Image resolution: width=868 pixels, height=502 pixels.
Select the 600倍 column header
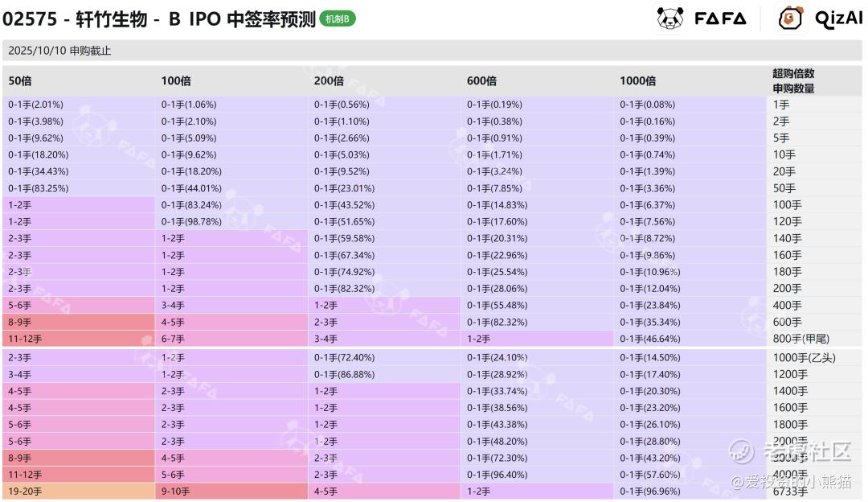[x=481, y=80]
